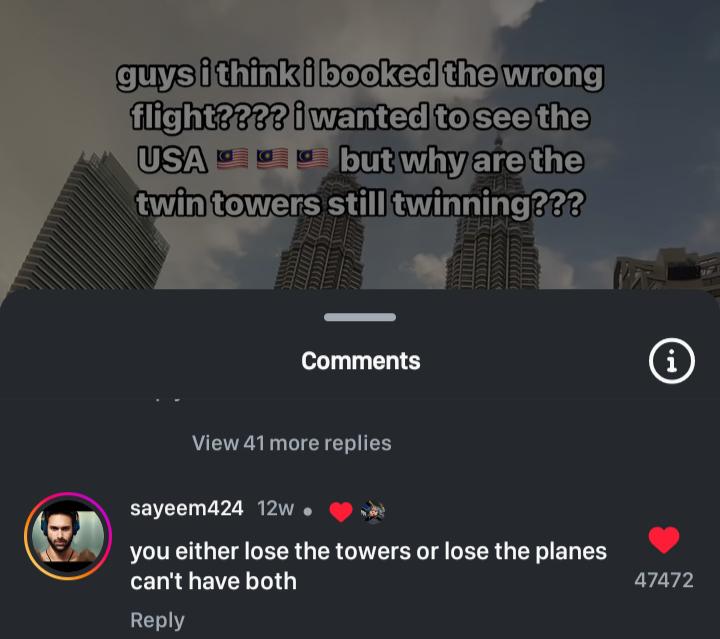Click the sayeem424 username
This screenshot has width=720, height=639.
186,509
